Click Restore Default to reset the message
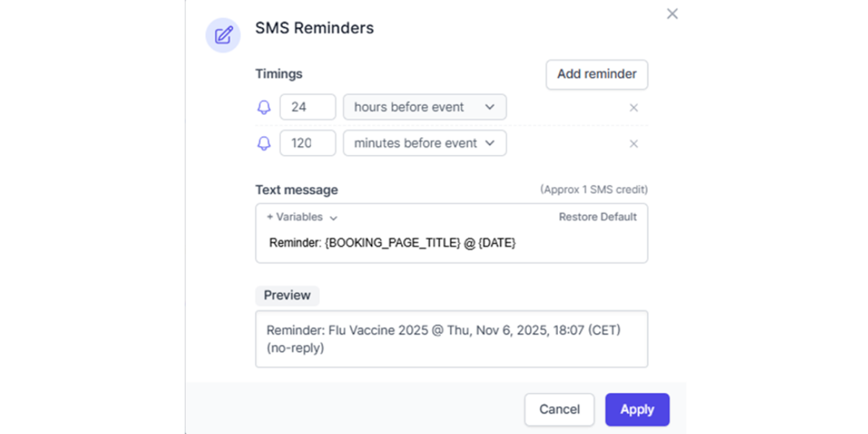Image resolution: width=868 pixels, height=434 pixels. 597,217
